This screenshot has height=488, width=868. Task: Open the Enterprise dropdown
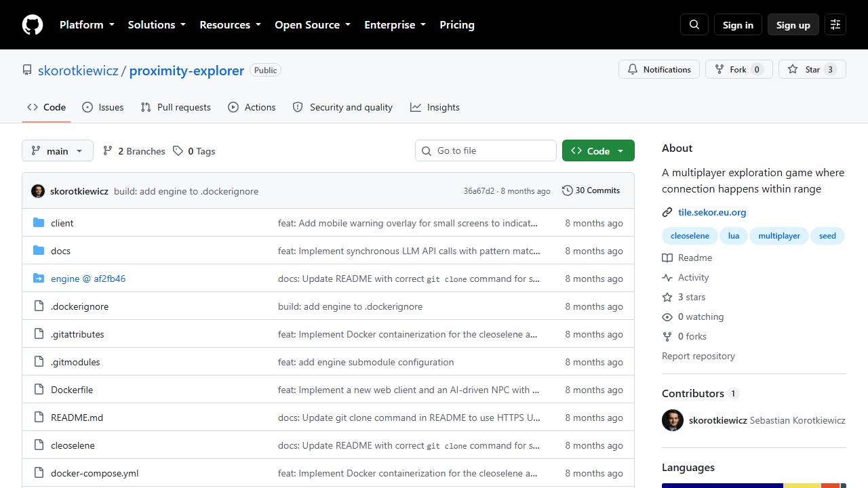pos(395,24)
